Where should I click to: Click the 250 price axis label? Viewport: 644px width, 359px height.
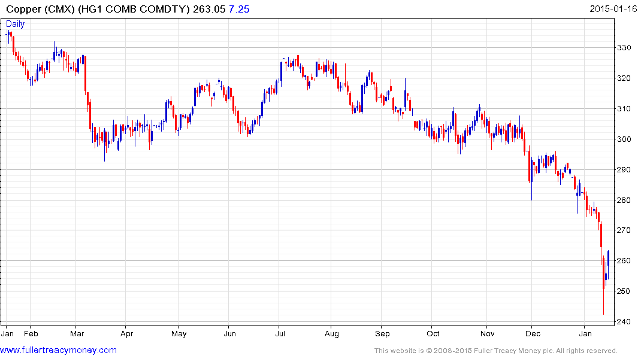(x=624, y=291)
